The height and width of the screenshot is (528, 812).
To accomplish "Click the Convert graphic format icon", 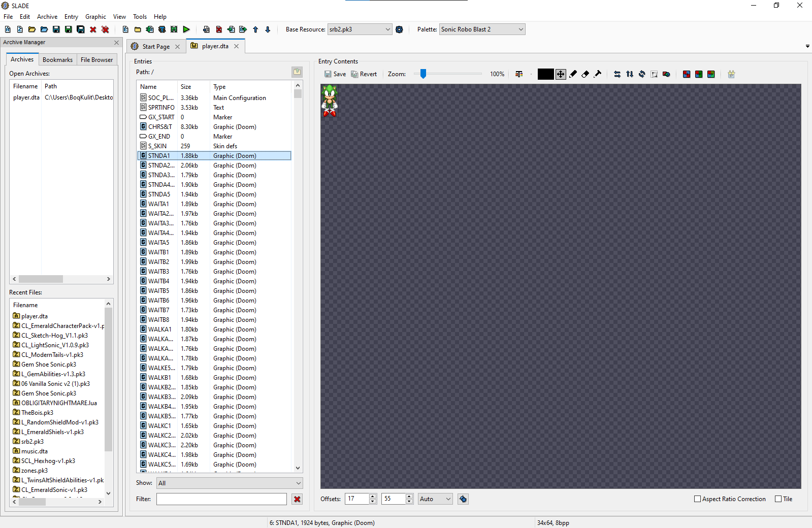I will pos(666,74).
